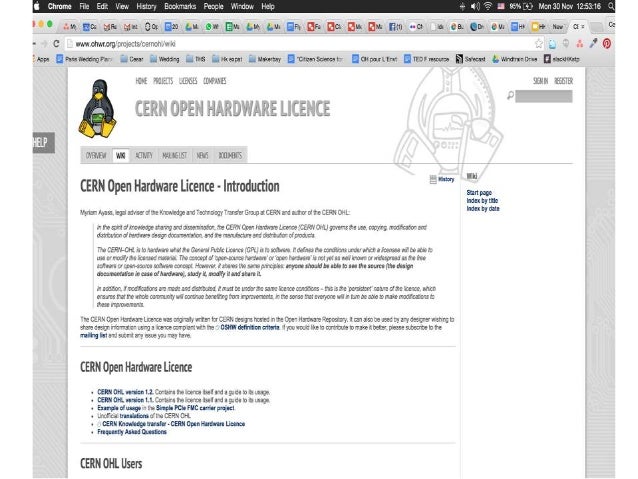Select the Wiki project tab

(120, 155)
